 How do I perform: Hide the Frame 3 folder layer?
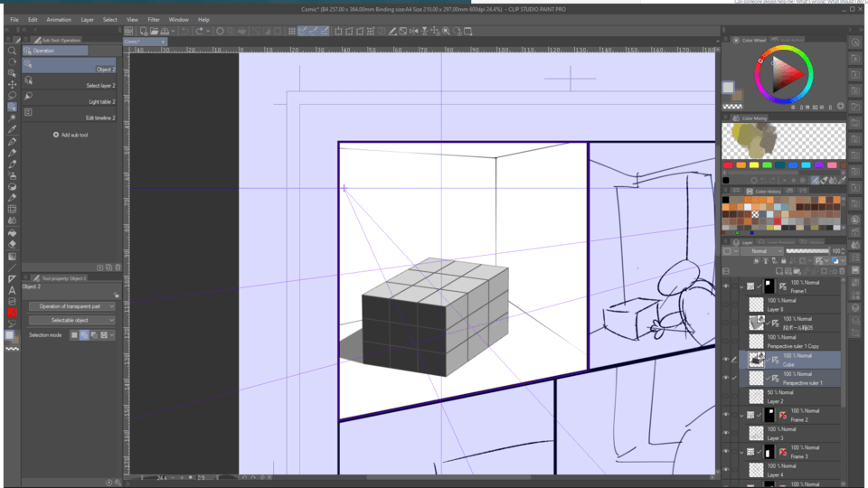click(726, 452)
